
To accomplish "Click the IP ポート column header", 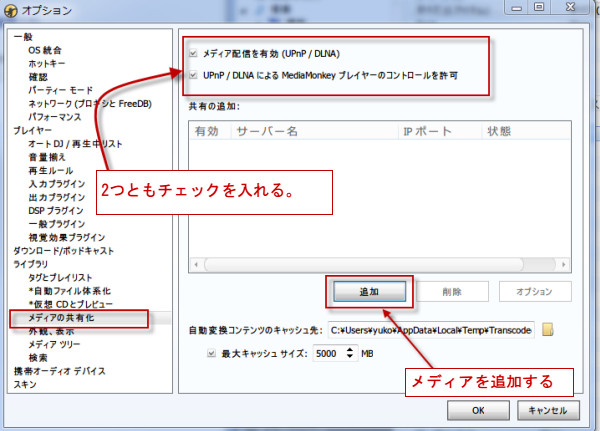I will pyautogui.click(x=440, y=131).
